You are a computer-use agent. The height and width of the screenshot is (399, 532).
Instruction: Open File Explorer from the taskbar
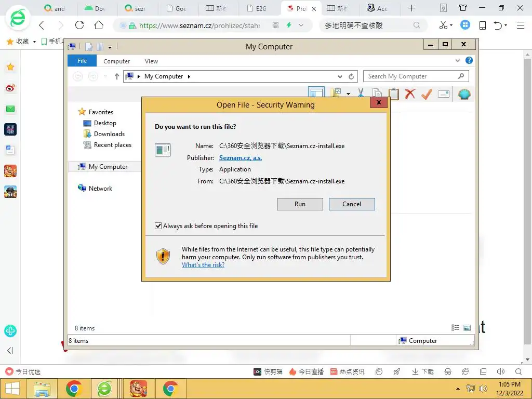pos(42,389)
